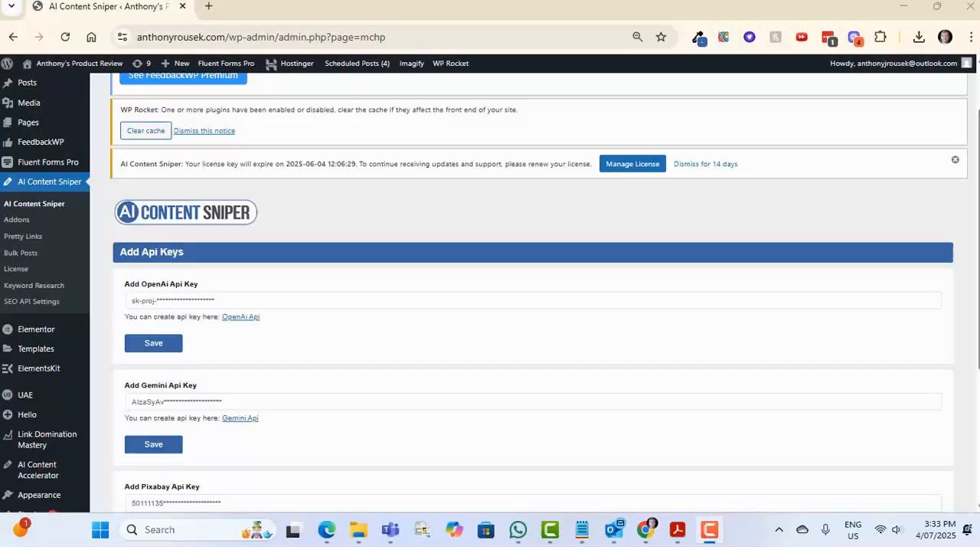Viewport: 980px width, 547px height.
Task: Click the purple shield extension icon
Action: pos(750,37)
